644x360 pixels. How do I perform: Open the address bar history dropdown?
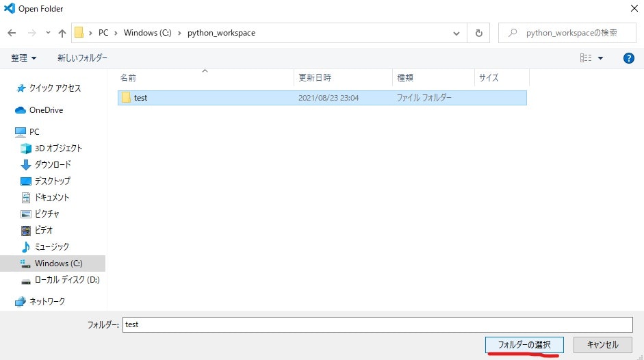456,34
